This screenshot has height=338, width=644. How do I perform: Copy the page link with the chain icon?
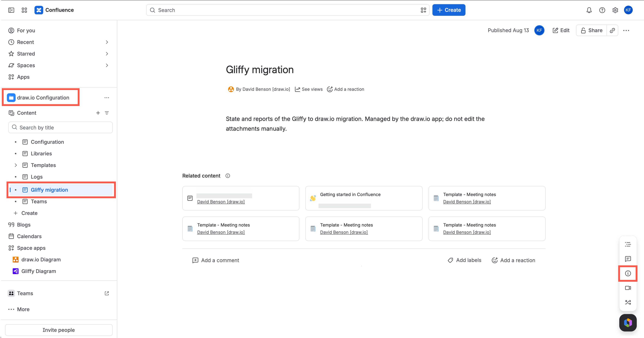pos(612,30)
